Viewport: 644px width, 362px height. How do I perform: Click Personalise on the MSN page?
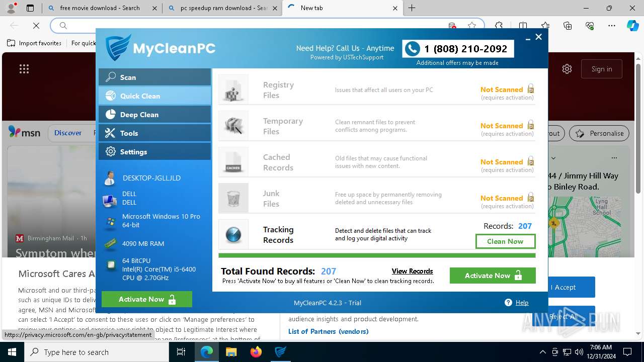click(x=599, y=133)
